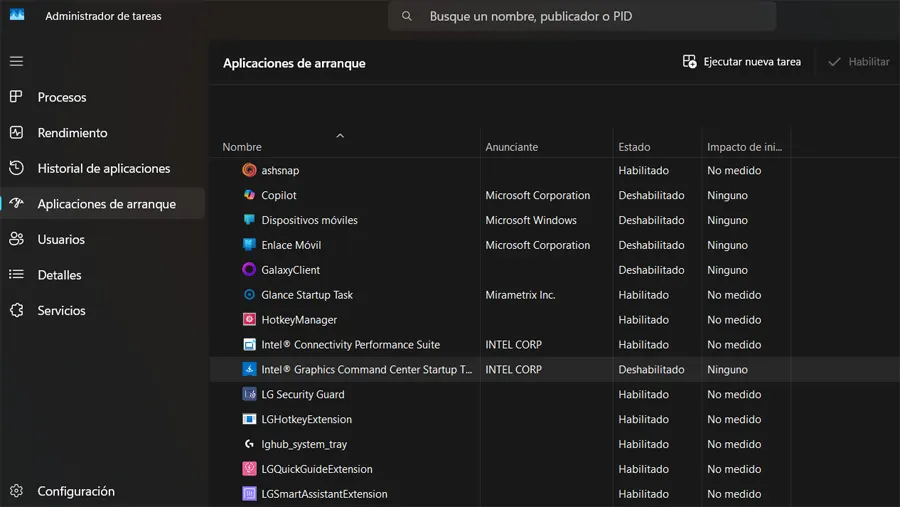Click the Procesos sidebar icon
Image resolution: width=900 pixels, height=507 pixels.
click(x=16, y=96)
